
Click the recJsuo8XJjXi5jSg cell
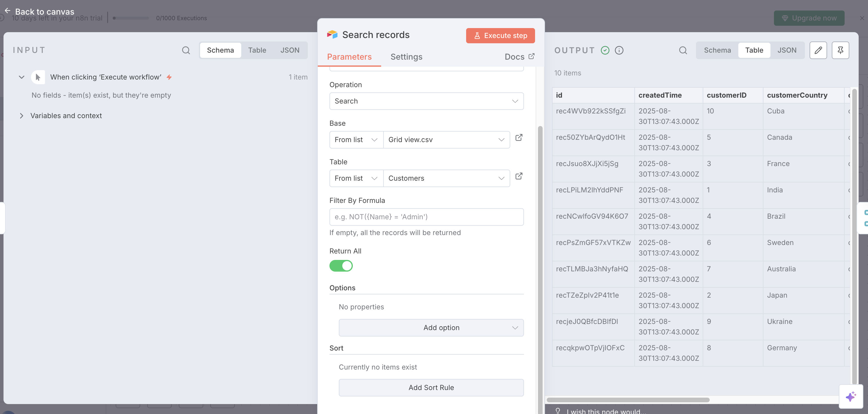(x=593, y=169)
